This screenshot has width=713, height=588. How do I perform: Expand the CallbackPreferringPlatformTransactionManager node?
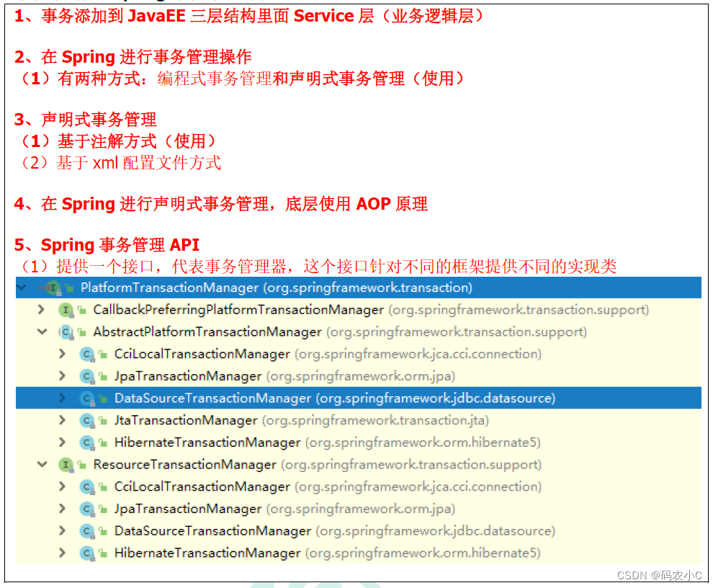pyautogui.click(x=41, y=310)
